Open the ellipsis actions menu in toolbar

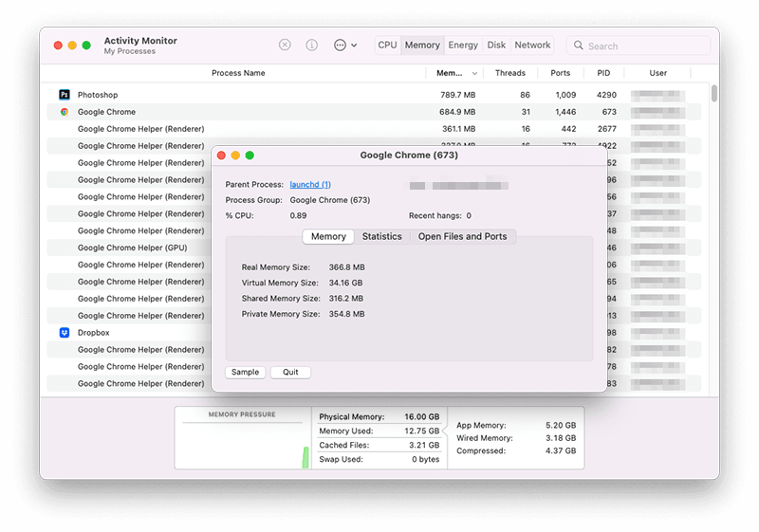[345, 46]
